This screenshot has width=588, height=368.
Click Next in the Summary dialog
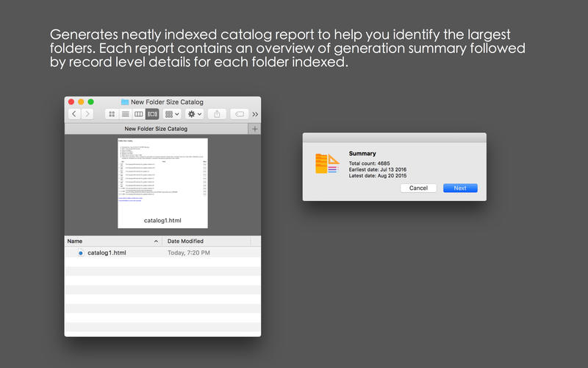pyautogui.click(x=460, y=188)
